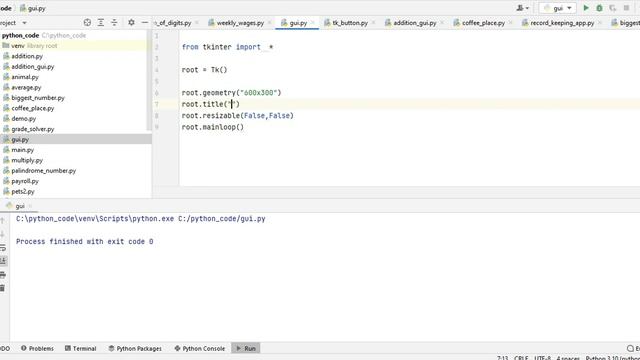Click the gui.py path in console output
The image size is (640, 360).
click(x=222, y=219)
